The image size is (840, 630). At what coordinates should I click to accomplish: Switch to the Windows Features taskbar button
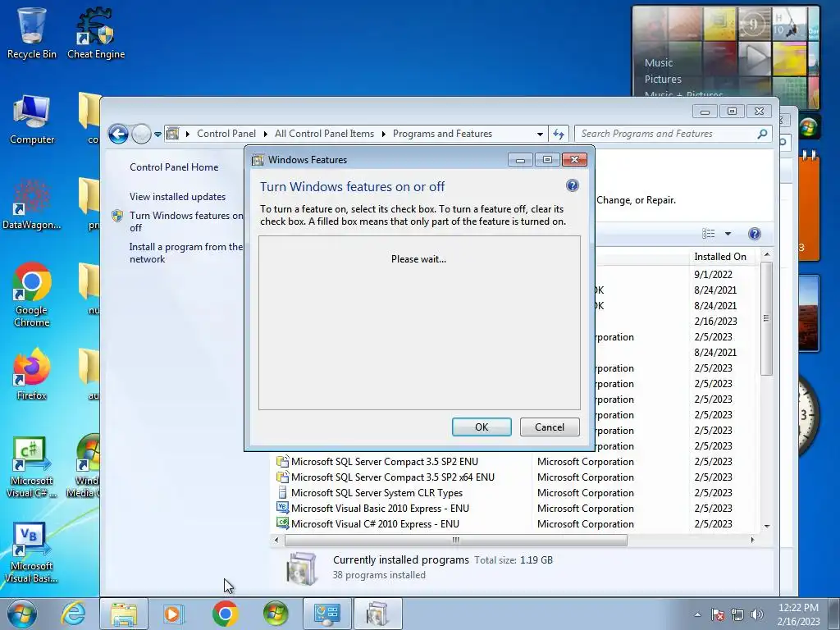click(x=377, y=614)
